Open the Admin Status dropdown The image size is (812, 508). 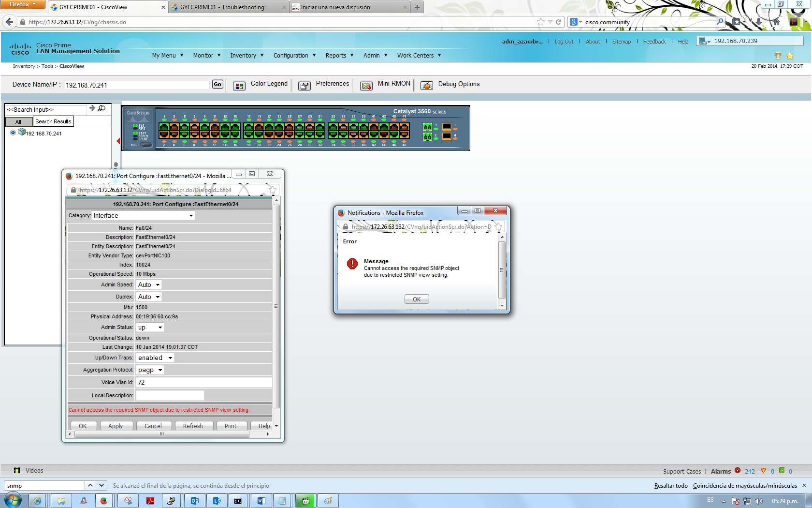(x=150, y=328)
